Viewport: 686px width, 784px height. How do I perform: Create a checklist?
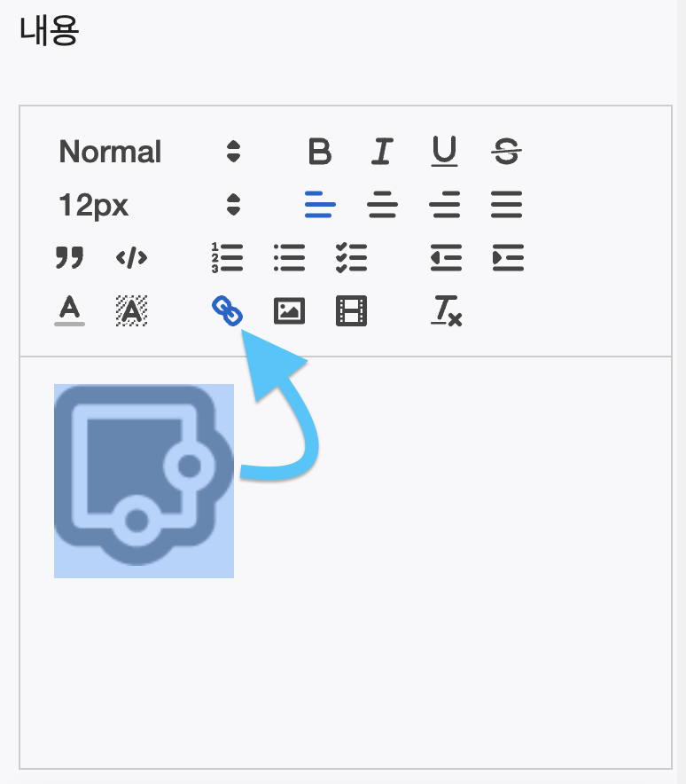point(351,258)
